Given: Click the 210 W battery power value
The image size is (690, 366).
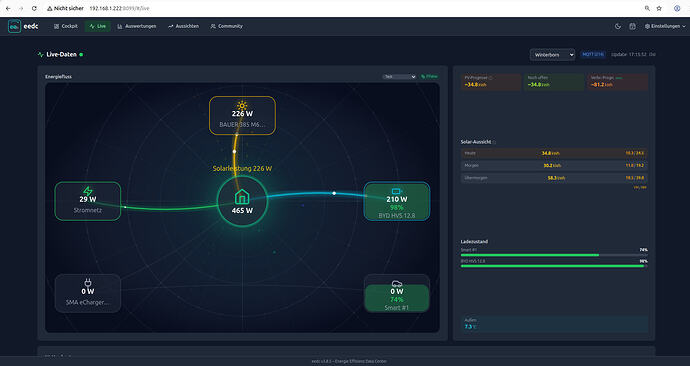Looking at the screenshot, I should coord(396,199).
